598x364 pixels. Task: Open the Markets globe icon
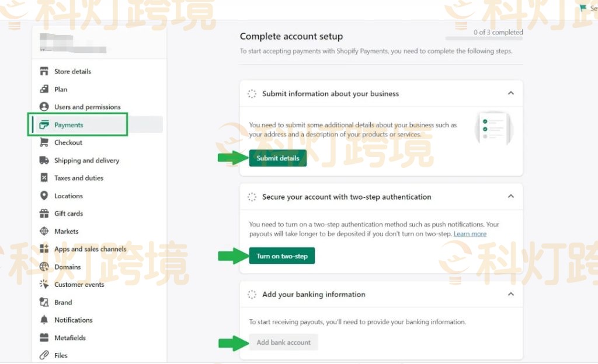(46, 231)
